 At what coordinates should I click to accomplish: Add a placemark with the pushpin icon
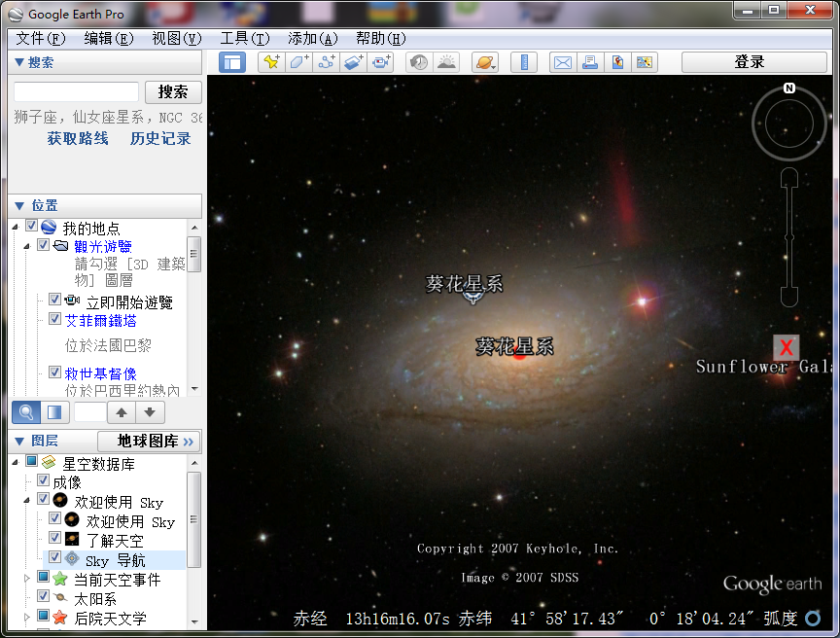coord(271,62)
